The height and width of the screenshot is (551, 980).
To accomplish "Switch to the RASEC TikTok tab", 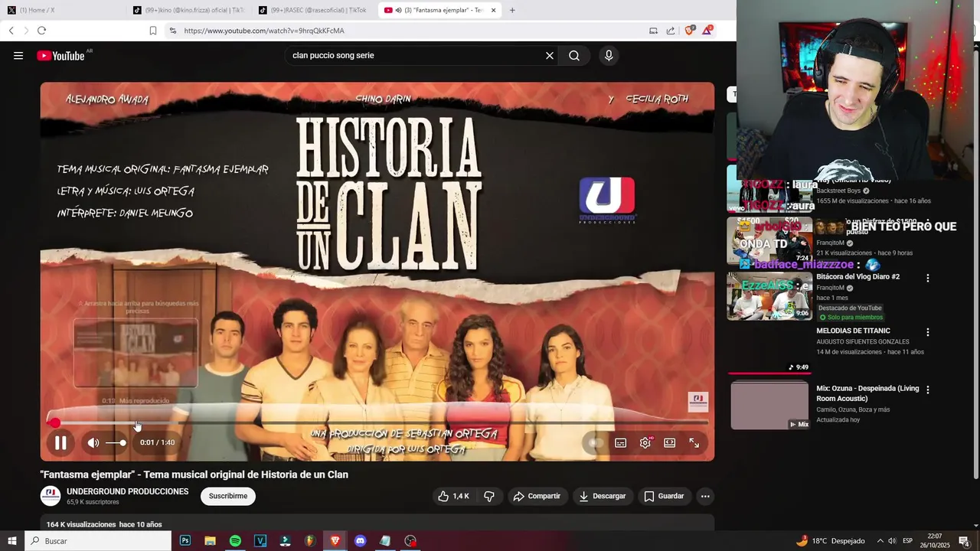I will (314, 10).
